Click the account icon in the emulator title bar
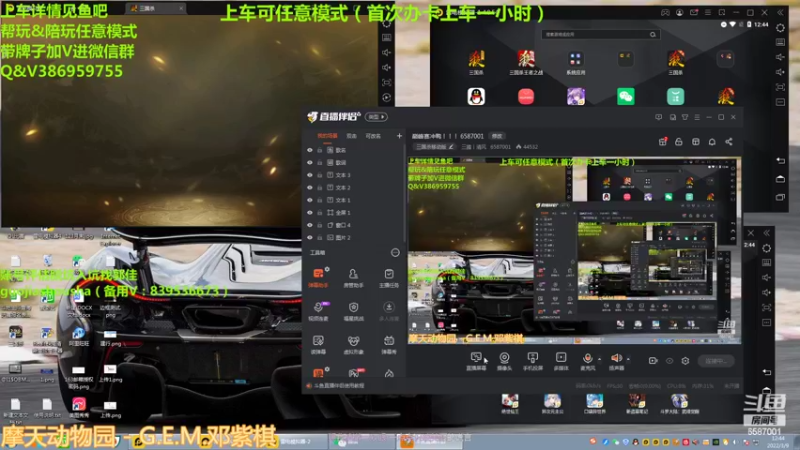The height and width of the screenshot is (450, 800). (680, 12)
